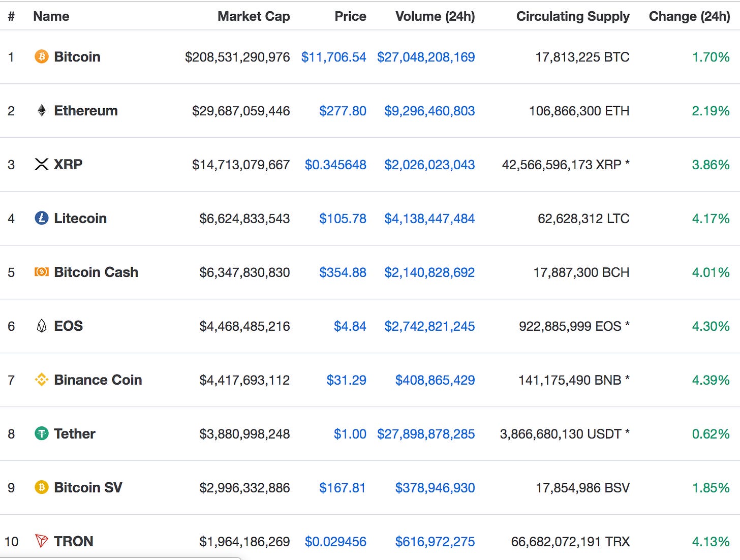
Task: Click Ethereum price $277.80
Action: pos(343,111)
